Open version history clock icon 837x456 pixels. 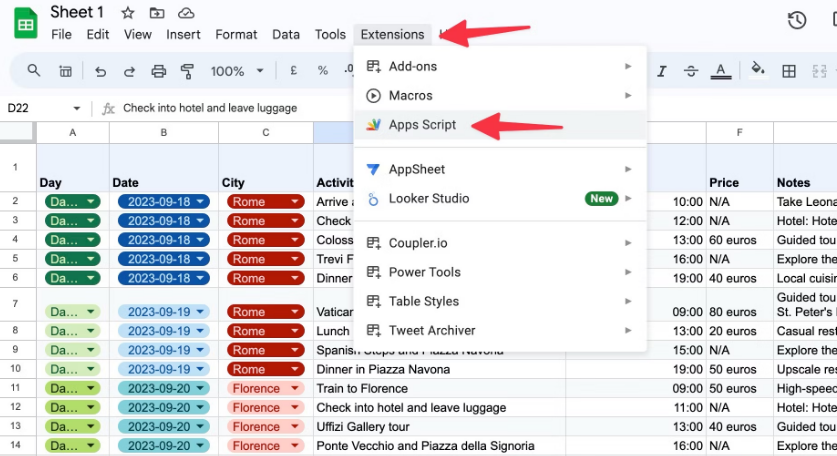pyautogui.click(x=796, y=20)
